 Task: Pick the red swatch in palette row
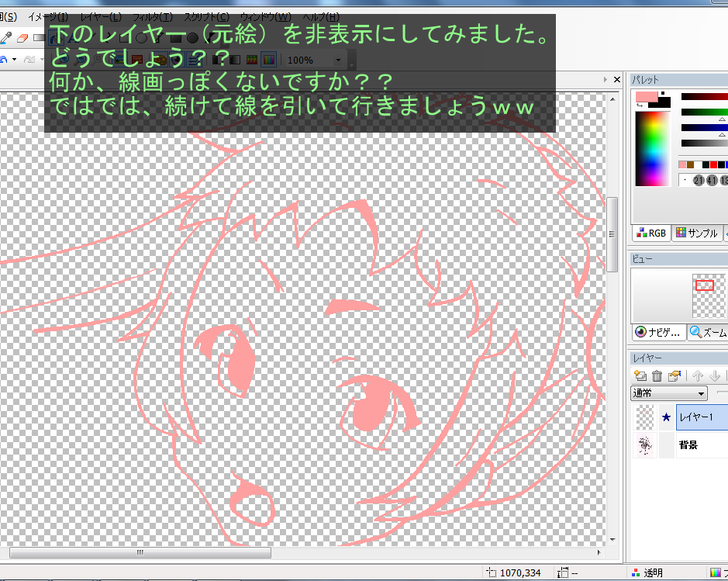coord(713,165)
